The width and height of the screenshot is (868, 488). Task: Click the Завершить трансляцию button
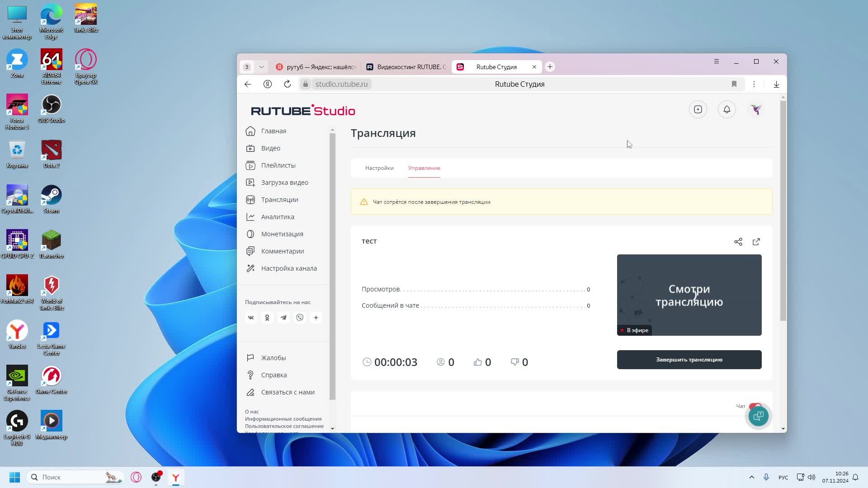point(689,360)
